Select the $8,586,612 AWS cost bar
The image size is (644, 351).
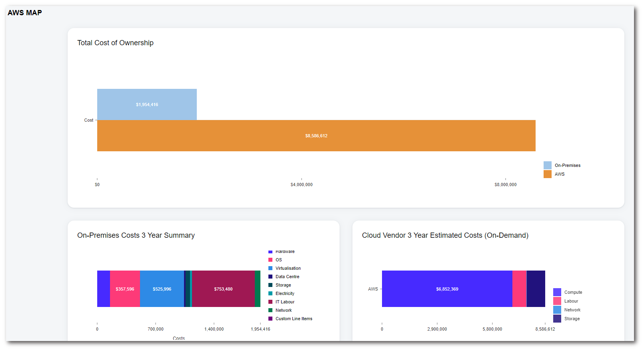316,136
